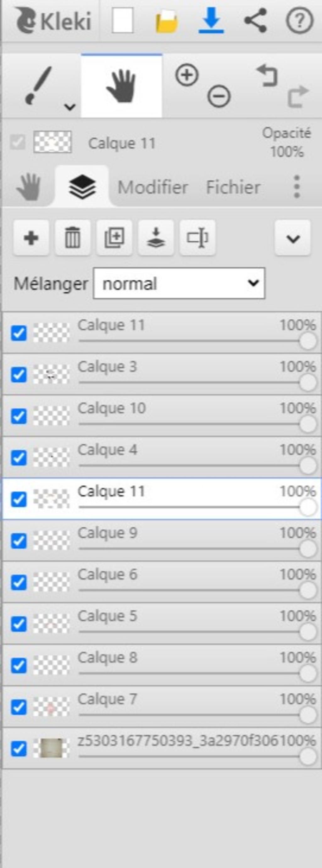Click the Calque 9 opacity slider handle

(x=308, y=549)
